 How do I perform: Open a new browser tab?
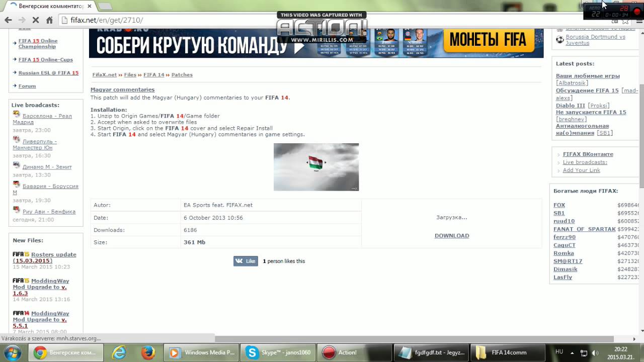[105, 6]
